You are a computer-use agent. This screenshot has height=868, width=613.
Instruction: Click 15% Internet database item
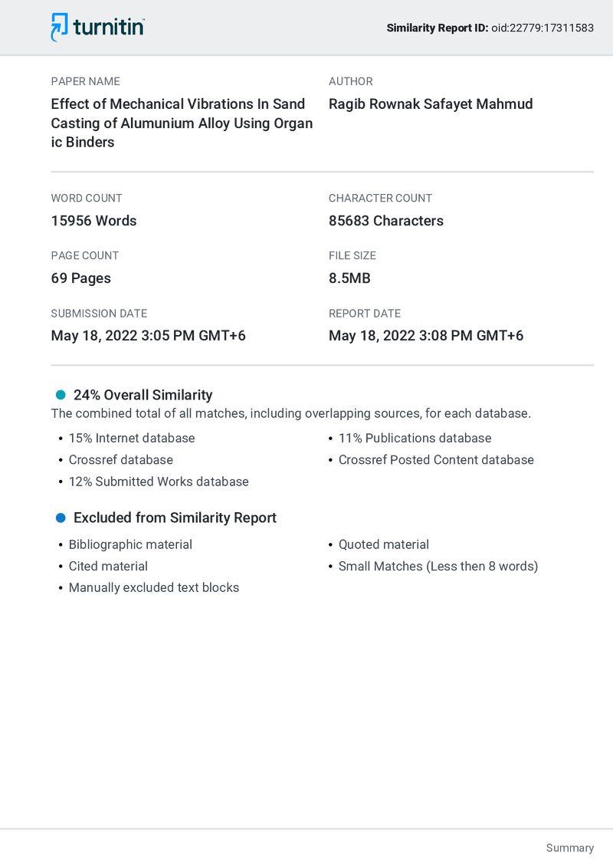point(132,438)
